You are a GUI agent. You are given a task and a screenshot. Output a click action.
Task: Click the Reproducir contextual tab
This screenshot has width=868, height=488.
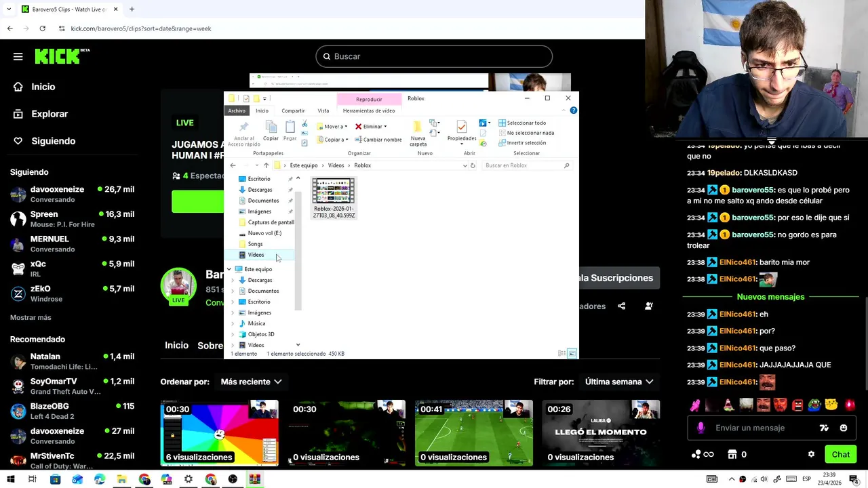(369, 99)
